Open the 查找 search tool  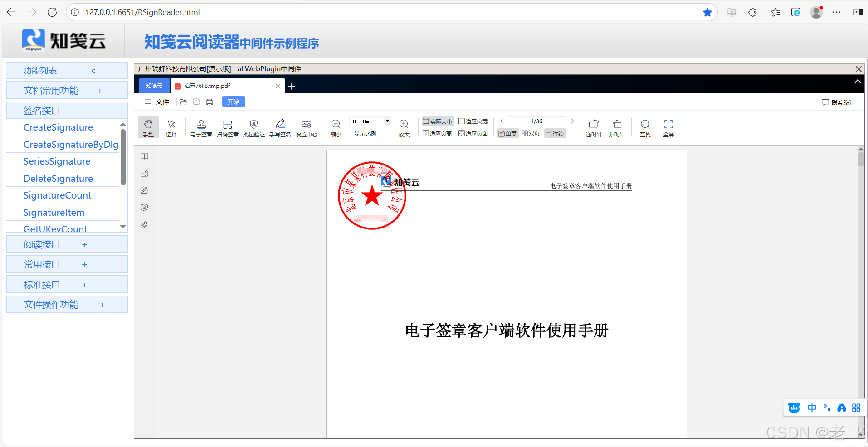[645, 127]
